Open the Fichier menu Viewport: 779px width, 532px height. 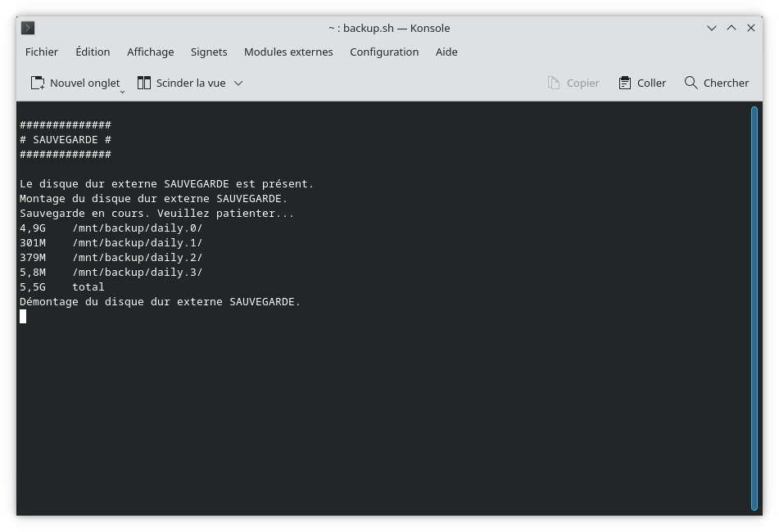[x=42, y=52]
